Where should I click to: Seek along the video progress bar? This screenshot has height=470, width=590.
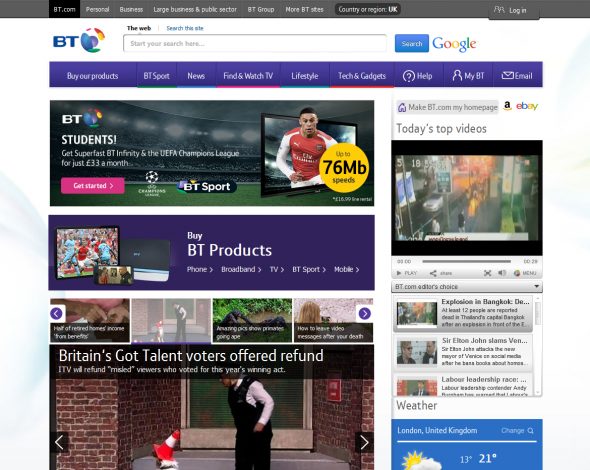click(x=467, y=261)
